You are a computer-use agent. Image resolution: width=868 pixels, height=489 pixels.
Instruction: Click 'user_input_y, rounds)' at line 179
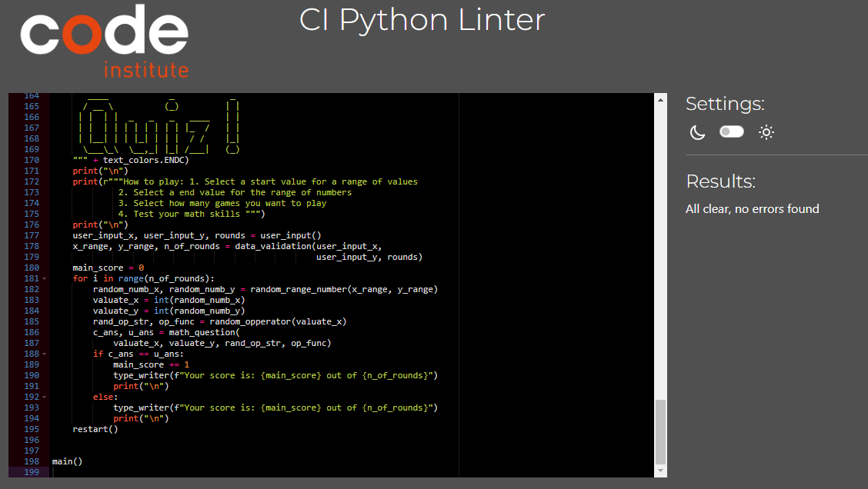pyautogui.click(x=369, y=258)
